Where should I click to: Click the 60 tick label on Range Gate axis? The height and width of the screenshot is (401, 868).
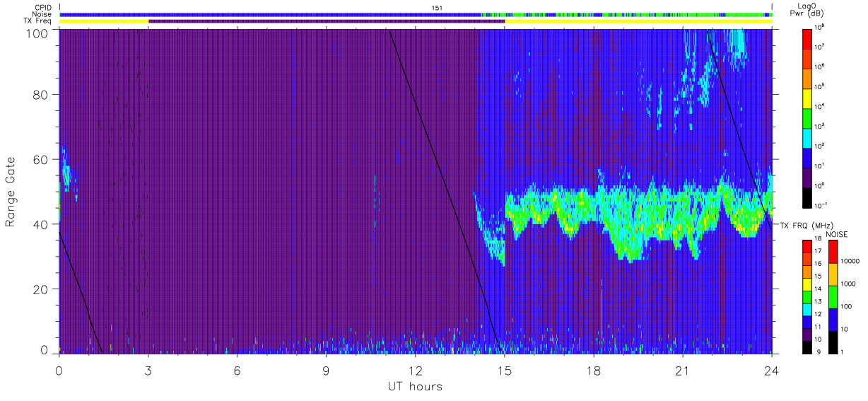[x=41, y=159]
